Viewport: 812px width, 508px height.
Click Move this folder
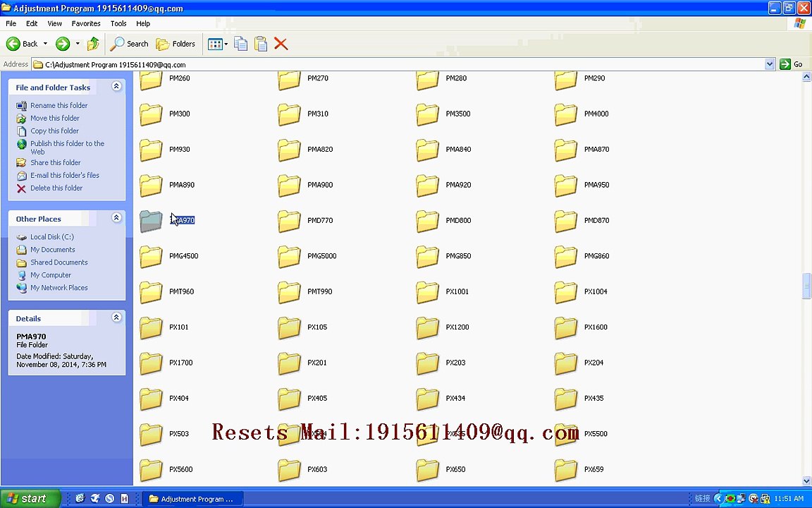click(55, 119)
